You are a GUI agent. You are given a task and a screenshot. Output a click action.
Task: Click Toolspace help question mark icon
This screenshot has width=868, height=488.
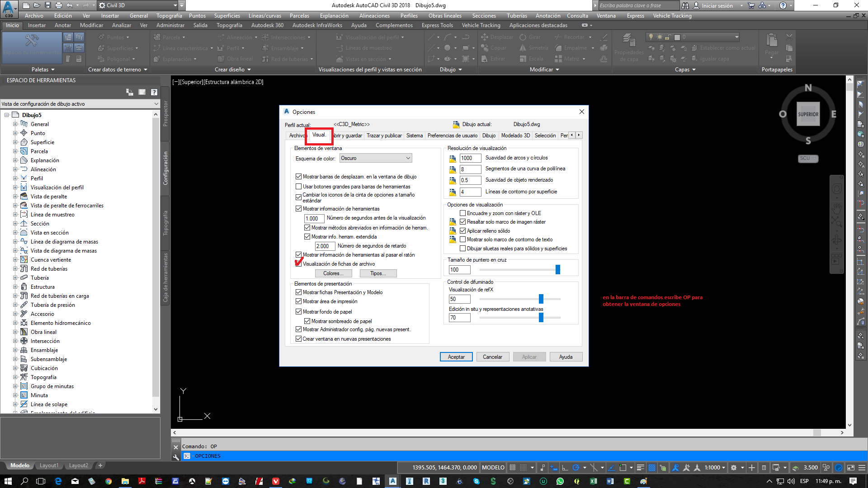pyautogui.click(x=154, y=92)
